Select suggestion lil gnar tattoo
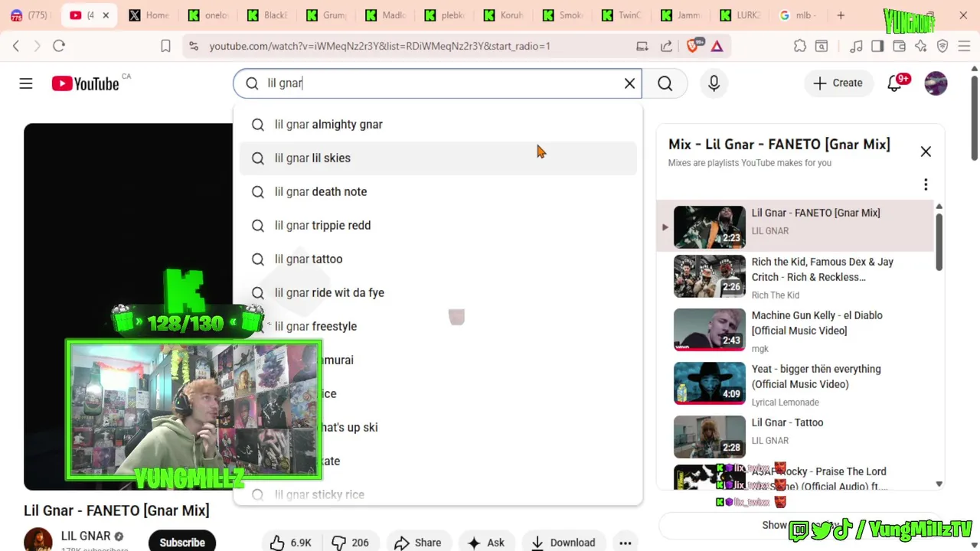The image size is (980, 551). [x=438, y=259]
